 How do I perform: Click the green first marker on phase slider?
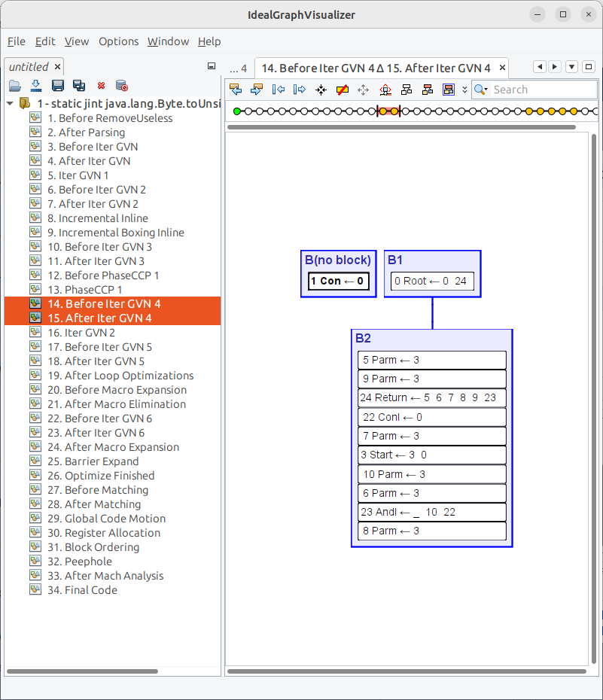coord(236,111)
